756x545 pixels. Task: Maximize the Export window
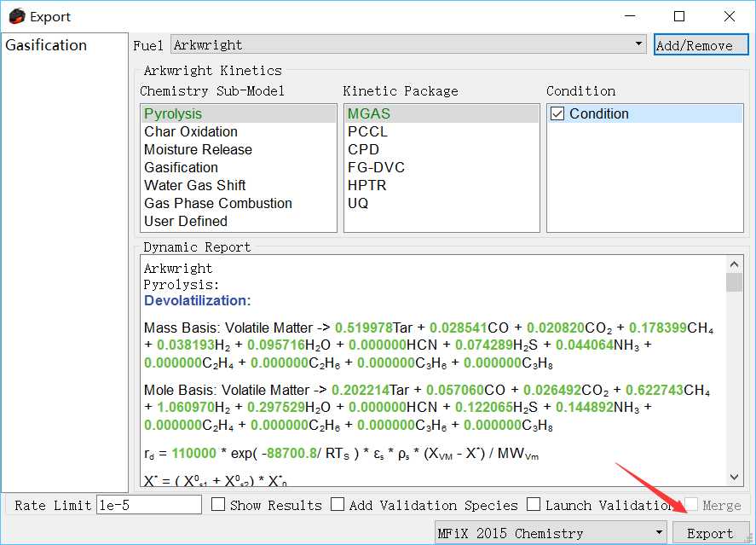click(x=678, y=16)
